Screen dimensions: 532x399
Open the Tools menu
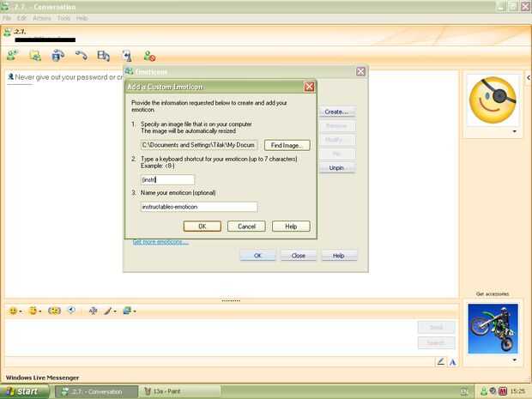63,18
